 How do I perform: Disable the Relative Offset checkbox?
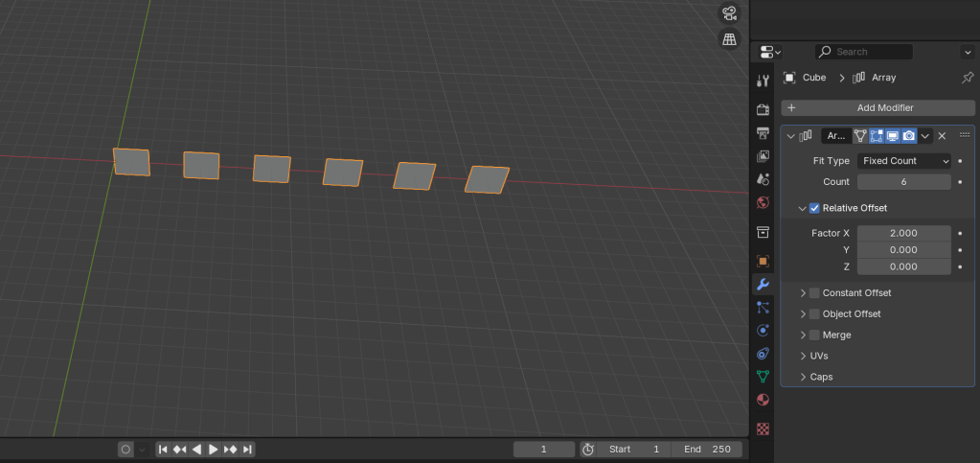coord(814,208)
